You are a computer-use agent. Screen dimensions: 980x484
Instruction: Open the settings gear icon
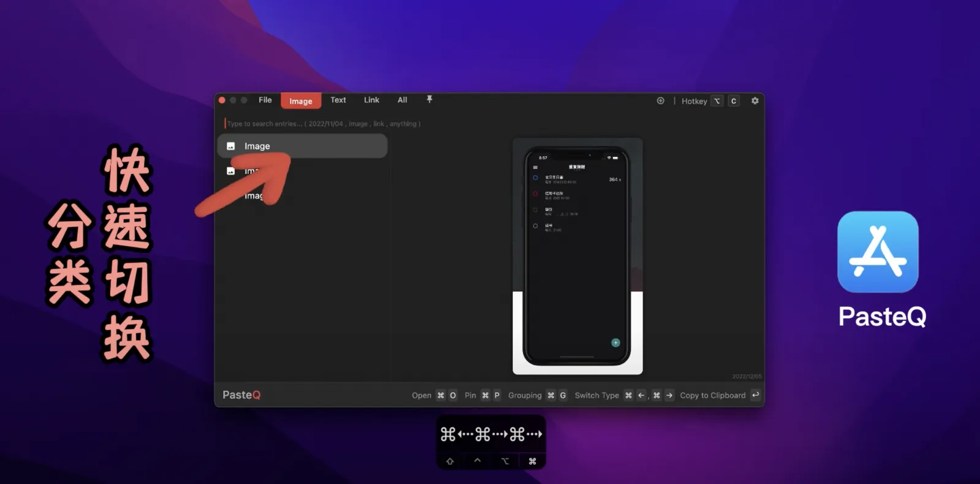click(x=755, y=100)
